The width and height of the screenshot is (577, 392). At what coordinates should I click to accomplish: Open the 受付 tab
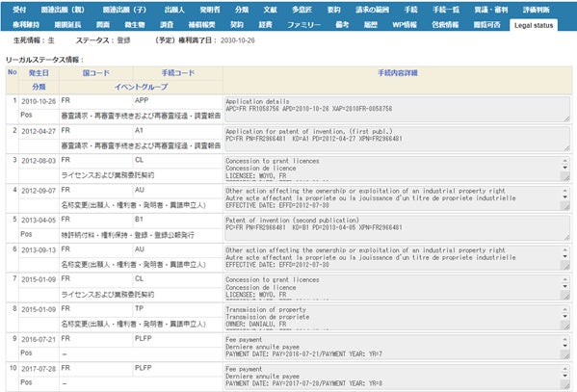click(x=19, y=10)
